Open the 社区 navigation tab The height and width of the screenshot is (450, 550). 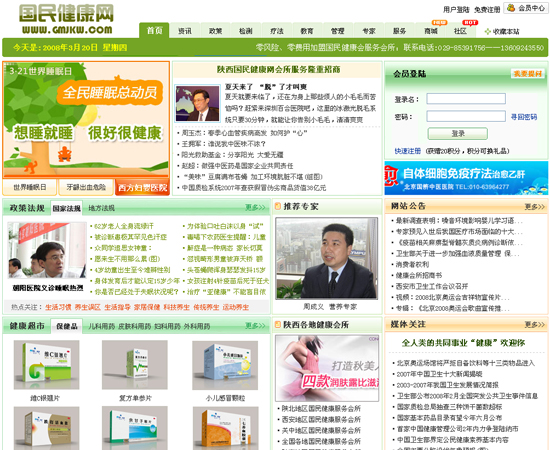coord(461,31)
